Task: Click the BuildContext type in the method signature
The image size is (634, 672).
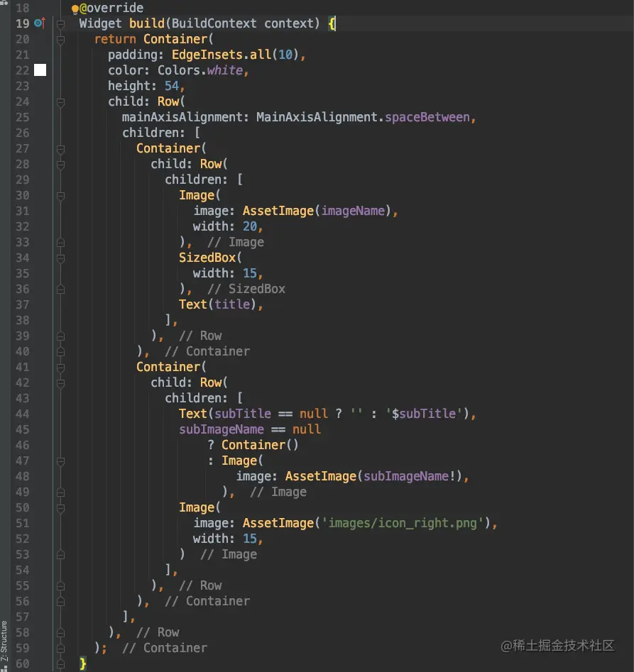Action: [x=214, y=23]
